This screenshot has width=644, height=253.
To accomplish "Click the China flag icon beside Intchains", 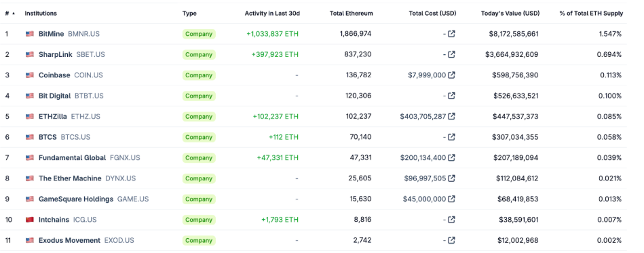I will pyautogui.click(x=30, y=220).
